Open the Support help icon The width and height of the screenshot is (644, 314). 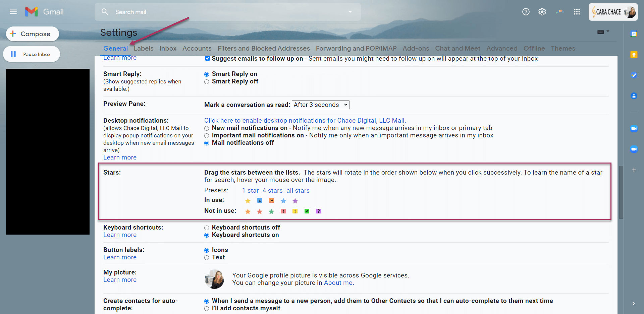526,12
